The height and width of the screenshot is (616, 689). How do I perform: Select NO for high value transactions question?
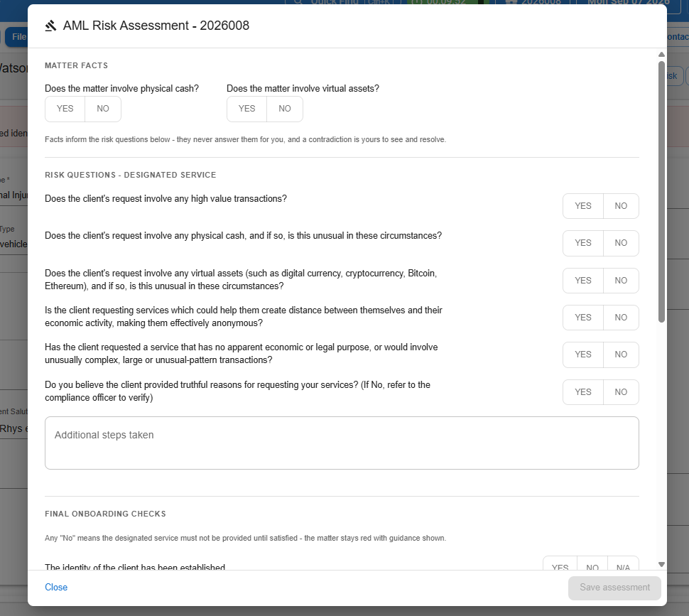(x=621, y=206)
